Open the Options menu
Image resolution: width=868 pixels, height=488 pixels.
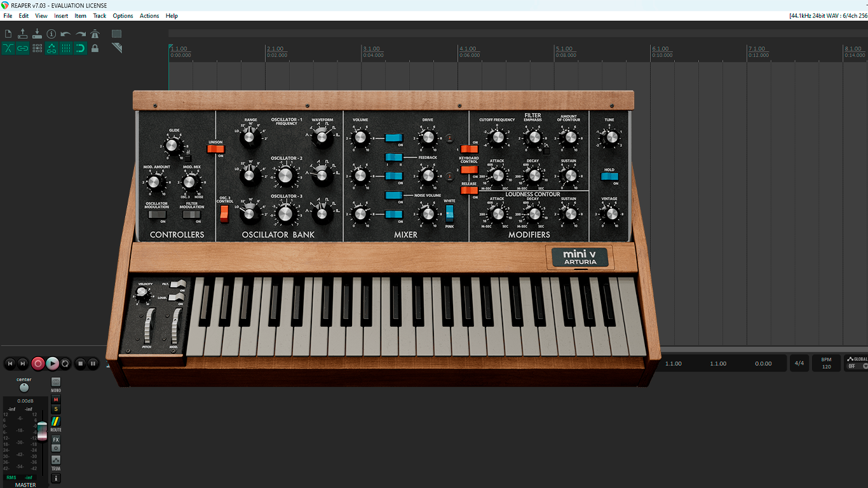[x=123, y=16]
